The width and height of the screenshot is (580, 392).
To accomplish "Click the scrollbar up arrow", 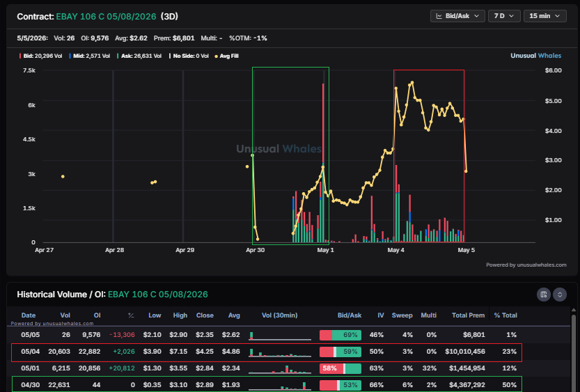I will tap(574, 310).
